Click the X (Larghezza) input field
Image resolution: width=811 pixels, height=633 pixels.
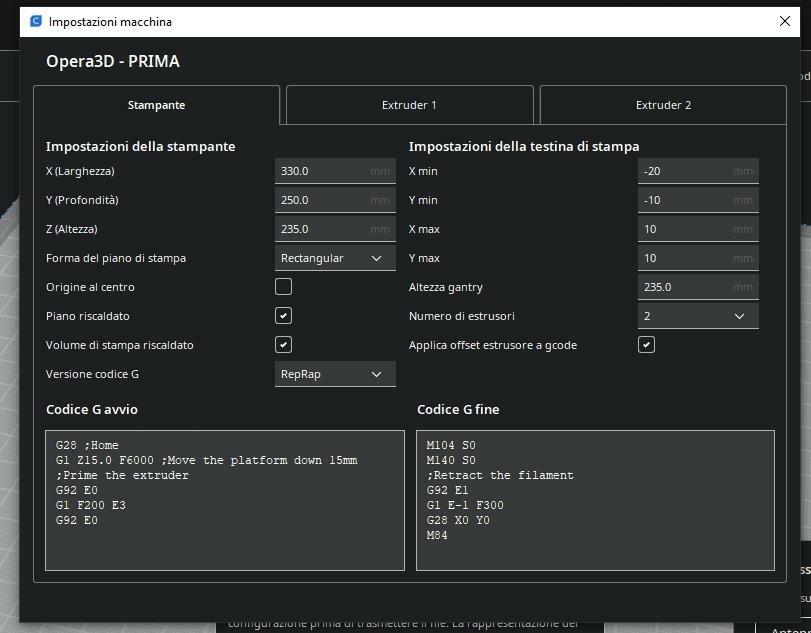[323, 171]
